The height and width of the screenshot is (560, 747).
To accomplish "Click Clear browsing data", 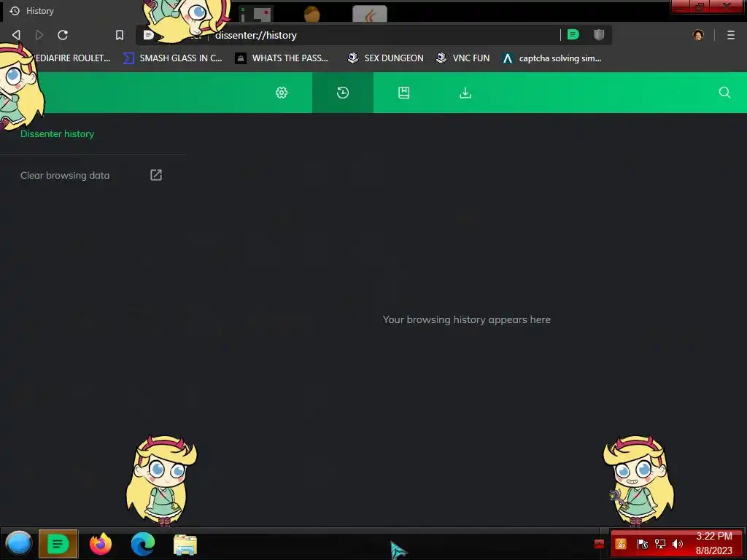I will [65, 175].
